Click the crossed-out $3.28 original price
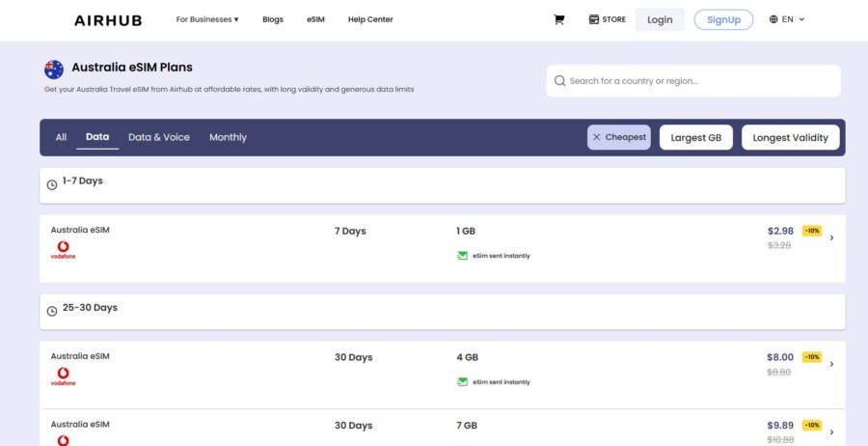868x446 pixels. pyautogui.click(x=779, y=245)
